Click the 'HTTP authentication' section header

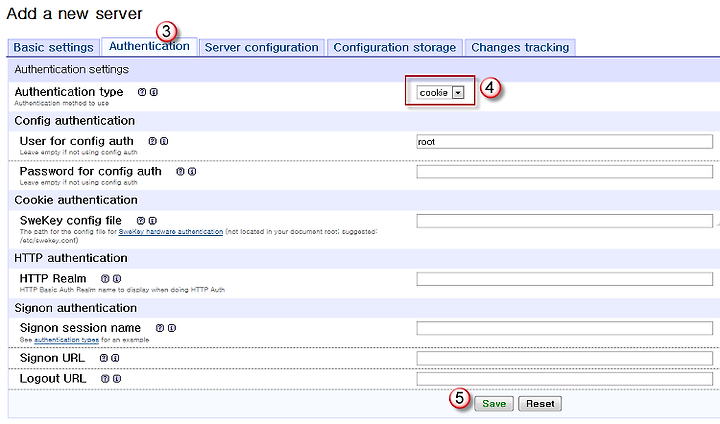[x=71, y=258]
